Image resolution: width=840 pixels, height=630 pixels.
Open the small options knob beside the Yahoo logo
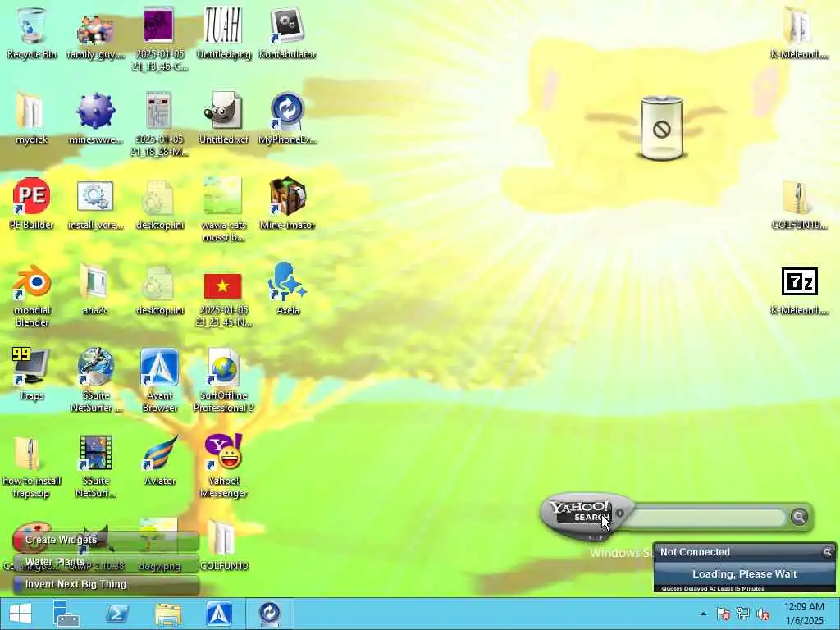pos(620,514)
